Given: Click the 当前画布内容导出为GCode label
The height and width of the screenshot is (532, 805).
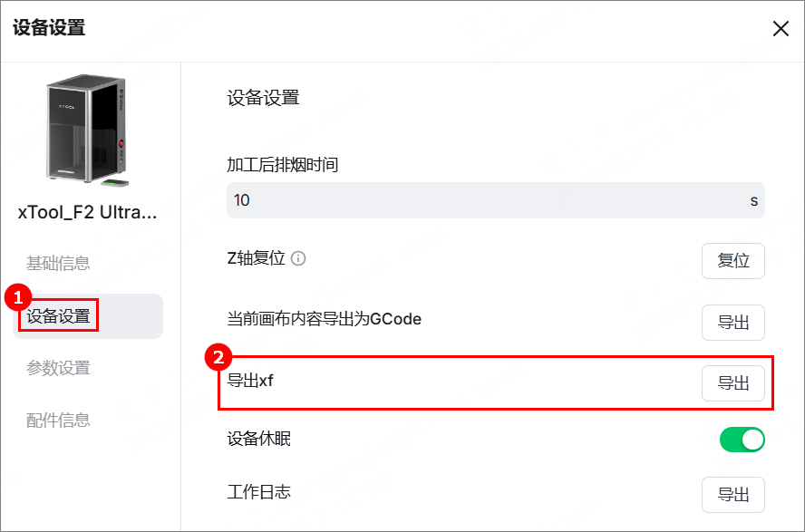Looking at the screenshot, I should 324,319.
